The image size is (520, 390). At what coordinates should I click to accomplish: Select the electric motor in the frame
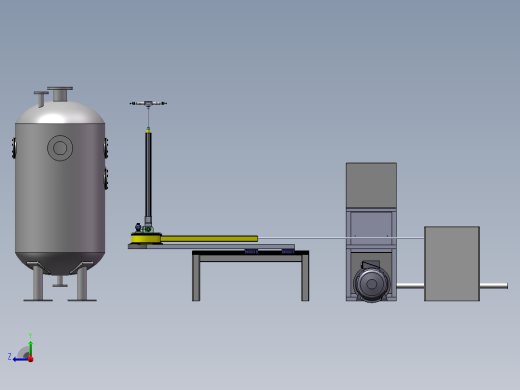[x=371, y=282]
